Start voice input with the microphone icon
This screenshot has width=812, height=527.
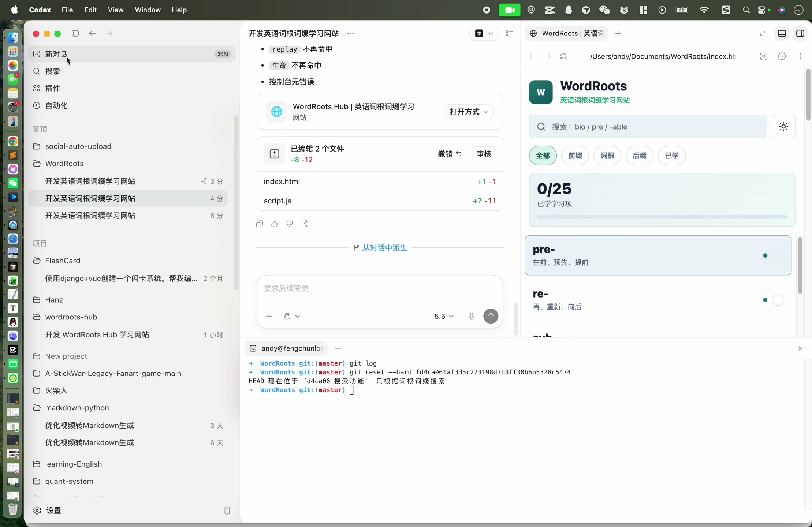(x=472, y=316)
